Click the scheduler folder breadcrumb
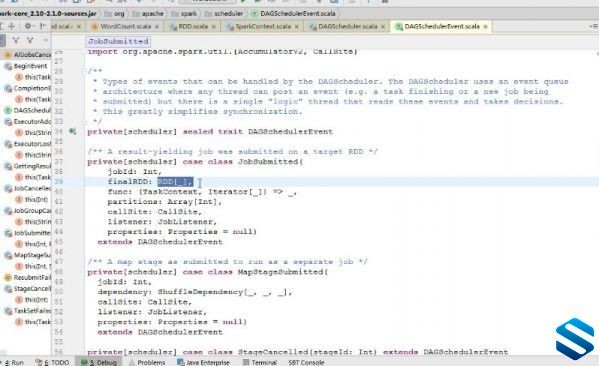 tap(224, 14)
